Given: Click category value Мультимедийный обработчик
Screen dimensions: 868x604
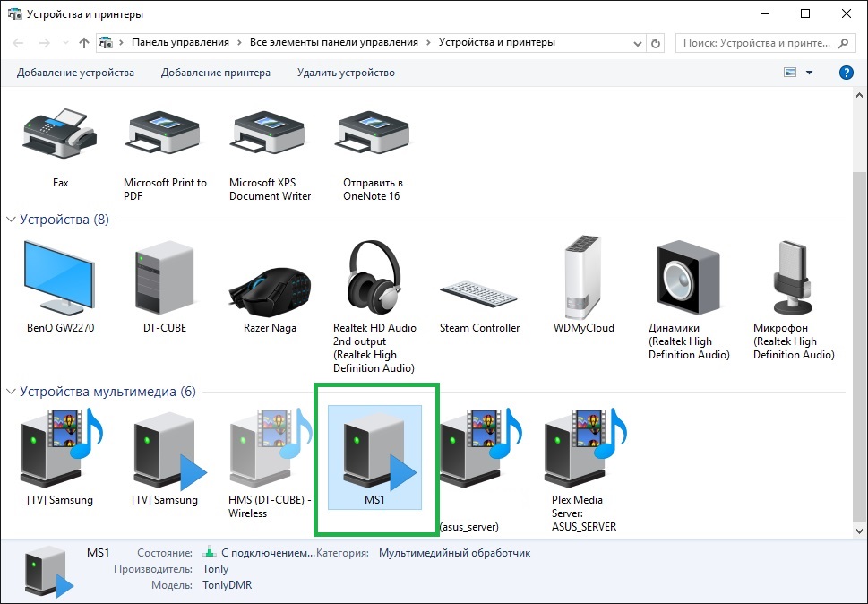Looking at the screenshot, I should pos(454,553).
